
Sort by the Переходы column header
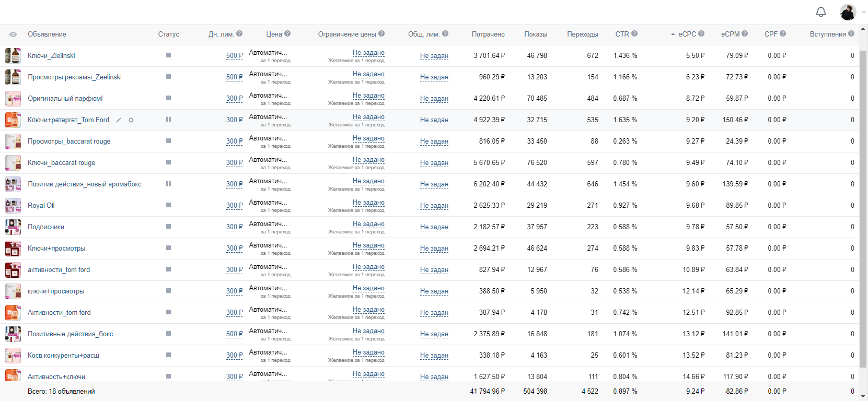(583, 34)
